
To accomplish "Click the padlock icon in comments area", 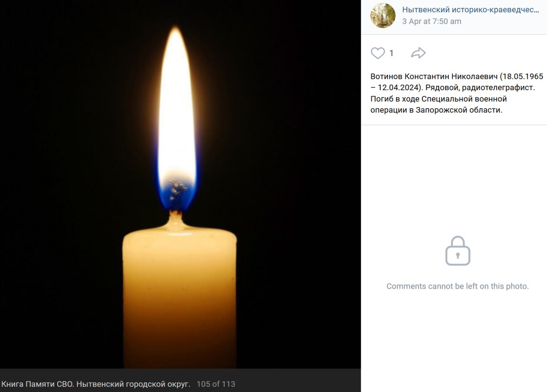I will click(x=458, y=251).
